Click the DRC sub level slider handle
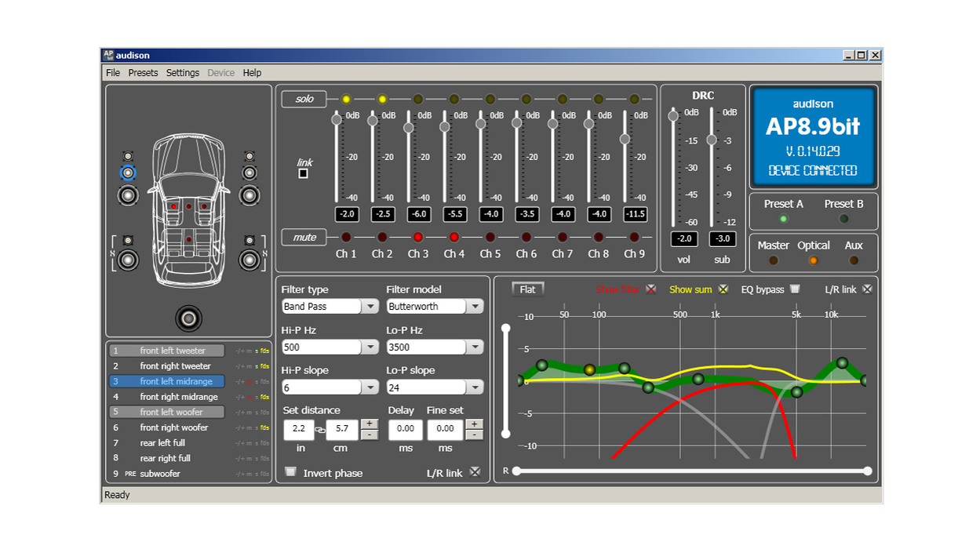 712,140
